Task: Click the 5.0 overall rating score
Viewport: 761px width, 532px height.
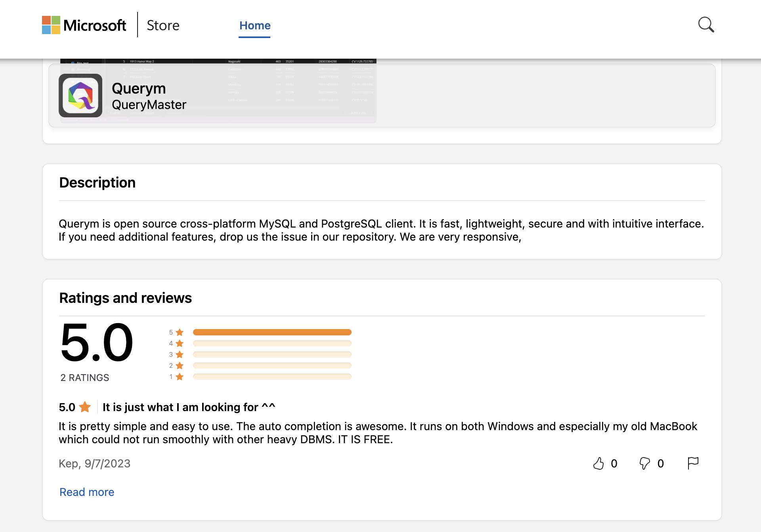Action: [x=97, y=343]
